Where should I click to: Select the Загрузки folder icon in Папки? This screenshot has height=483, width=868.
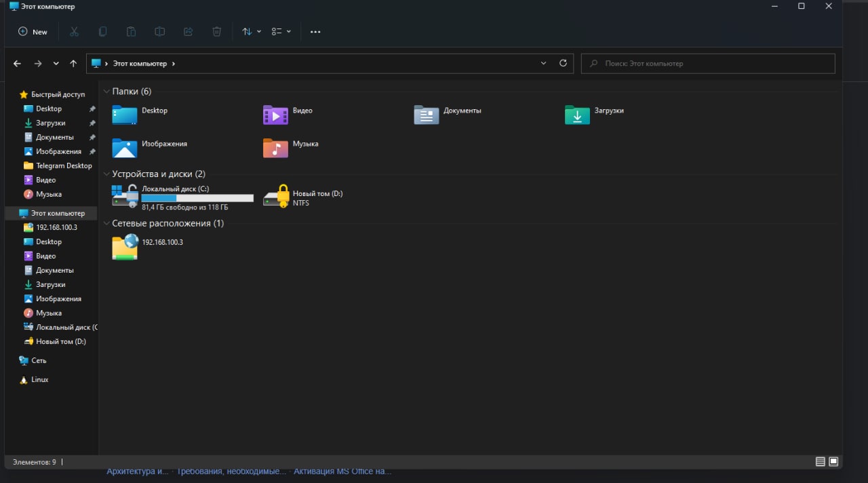577,115
